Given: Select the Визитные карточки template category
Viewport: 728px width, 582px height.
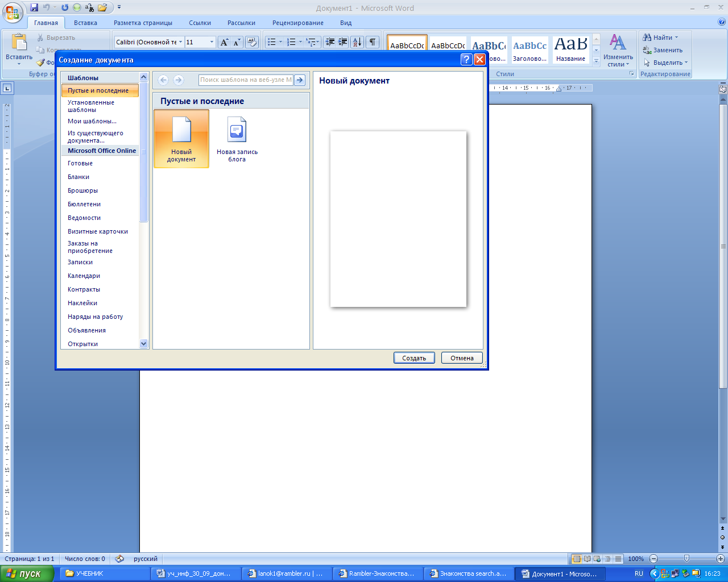Looking at the screenshot, I should click(x=100, y=231).
